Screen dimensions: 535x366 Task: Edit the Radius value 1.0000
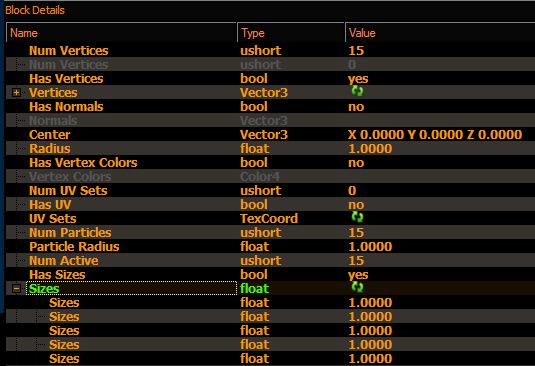tap(370, 149)
